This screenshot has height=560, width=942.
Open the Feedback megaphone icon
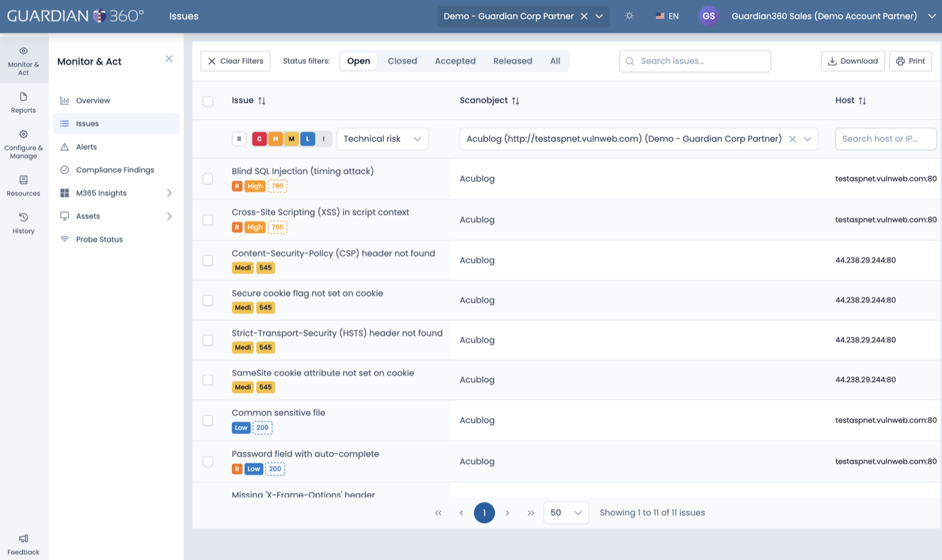click(24, 538)
